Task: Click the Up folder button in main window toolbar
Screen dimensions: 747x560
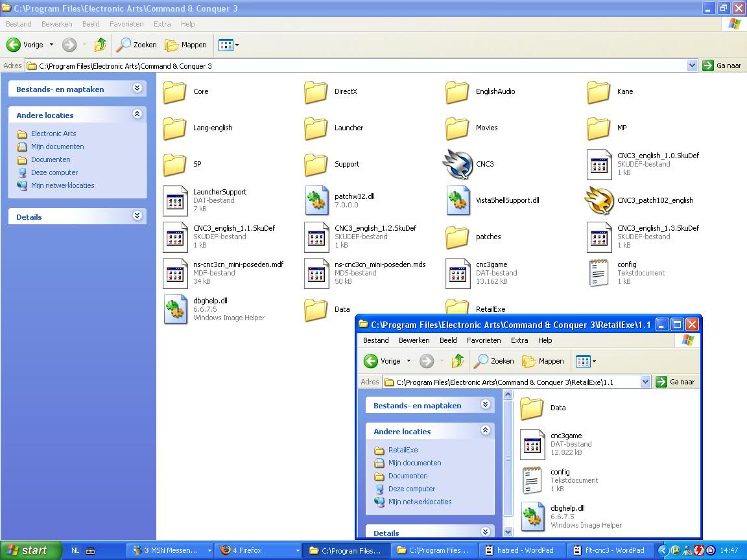Action: click(x=100, y=45)
